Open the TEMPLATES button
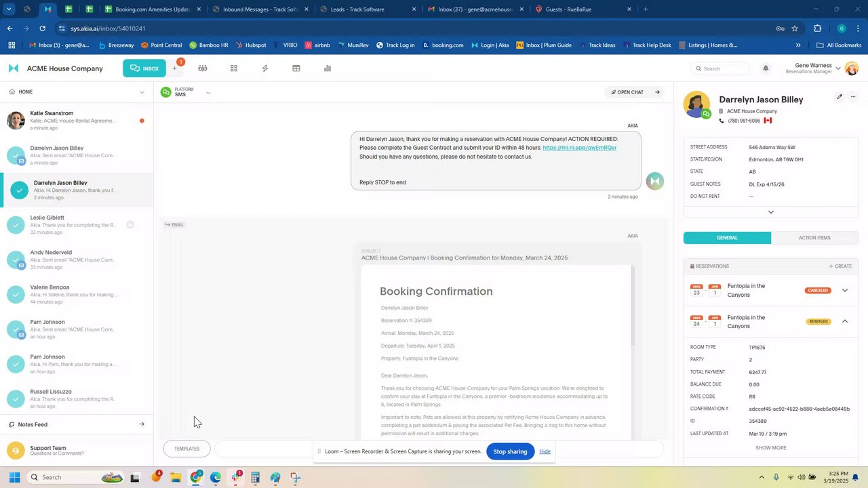Viewport: 868px width, 488px height. click(186, 449)
